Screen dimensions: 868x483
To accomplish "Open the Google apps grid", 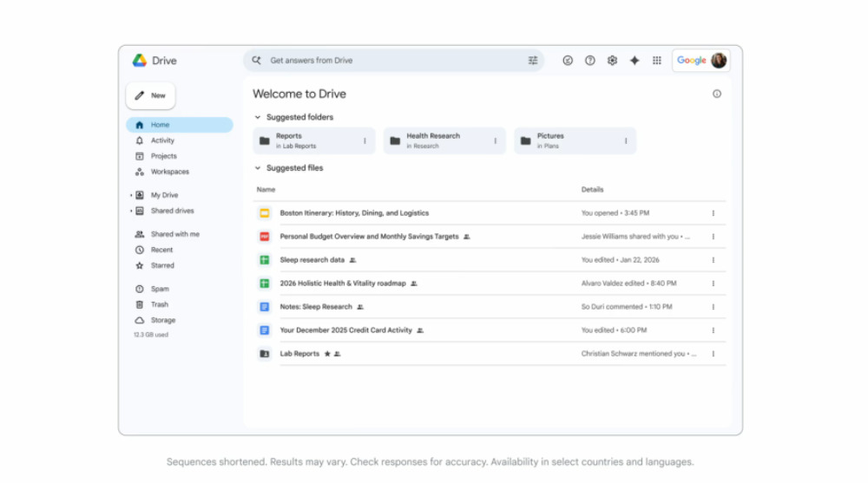I will click(x=657, y=61).
